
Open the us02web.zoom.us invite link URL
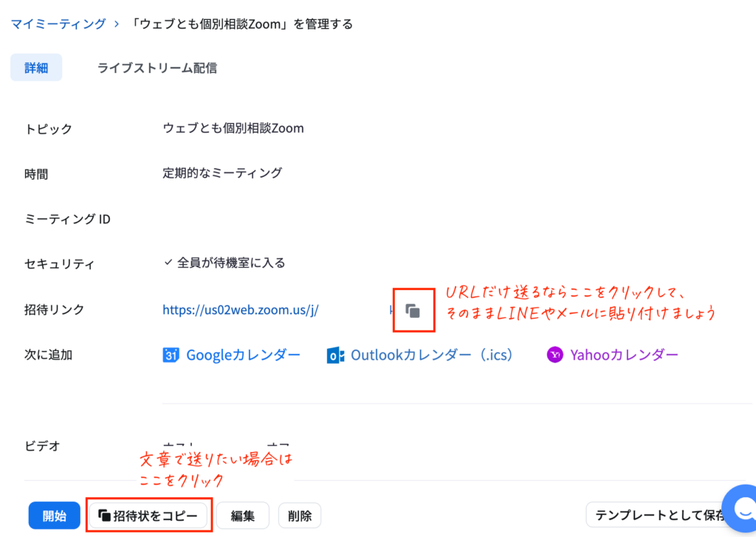[x=241, y=311]
